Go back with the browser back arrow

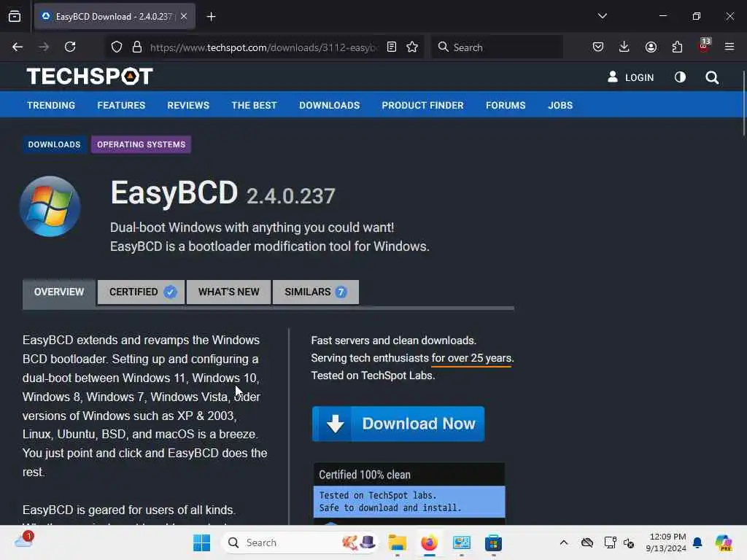click(x=18, y=47)
